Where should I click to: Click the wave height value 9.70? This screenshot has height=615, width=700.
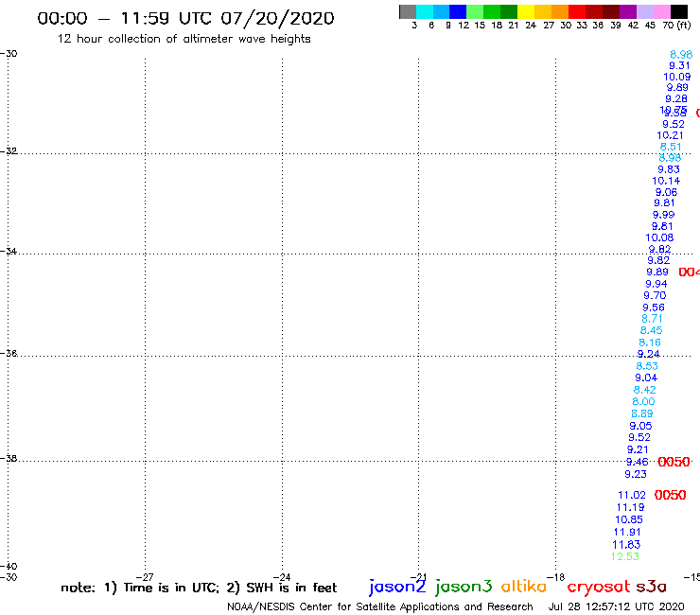655,295
